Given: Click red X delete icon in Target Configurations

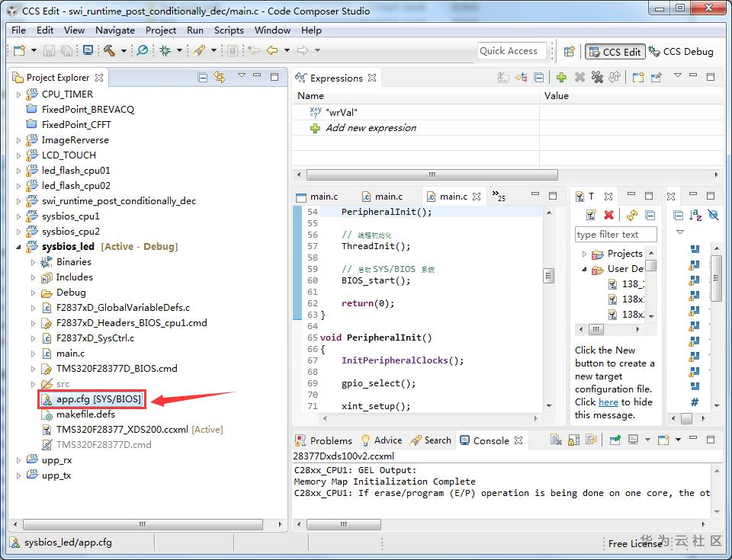Looking at the screenshot, I should [x=608, y=216].
